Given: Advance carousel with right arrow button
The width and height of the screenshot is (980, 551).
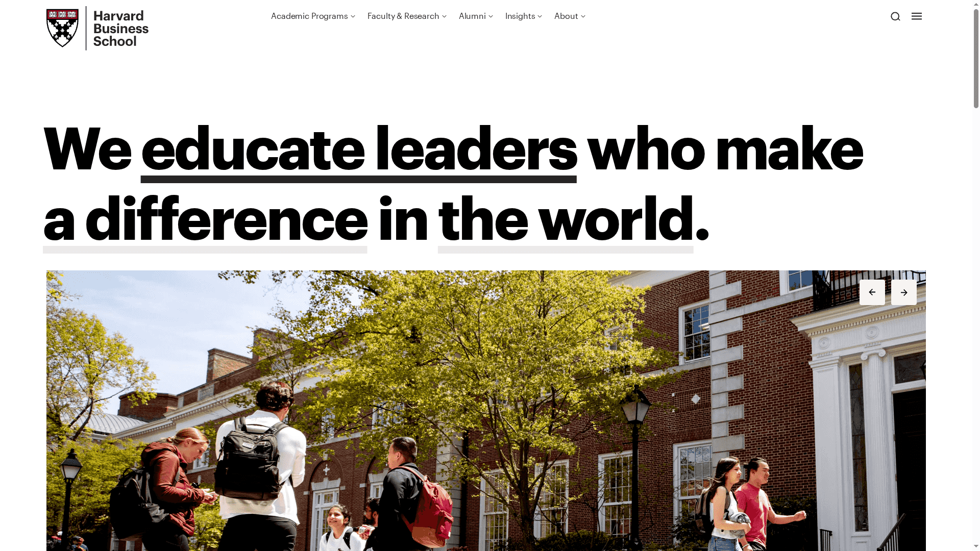Looking at the screenshot, I should tap(904, 292).
